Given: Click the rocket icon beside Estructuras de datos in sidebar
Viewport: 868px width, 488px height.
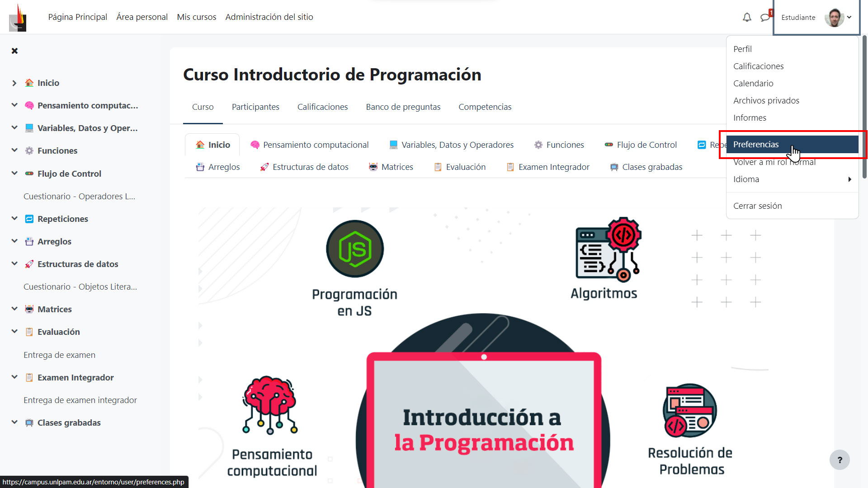Looking at the screenshot, I should [29, 264].
